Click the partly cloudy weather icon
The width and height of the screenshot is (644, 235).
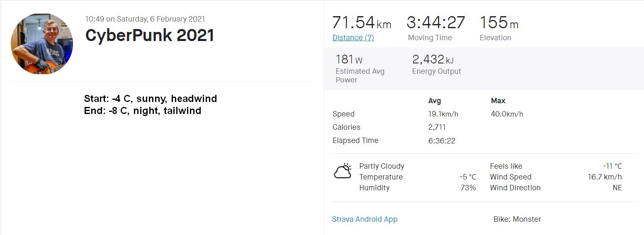pos(343,171)
